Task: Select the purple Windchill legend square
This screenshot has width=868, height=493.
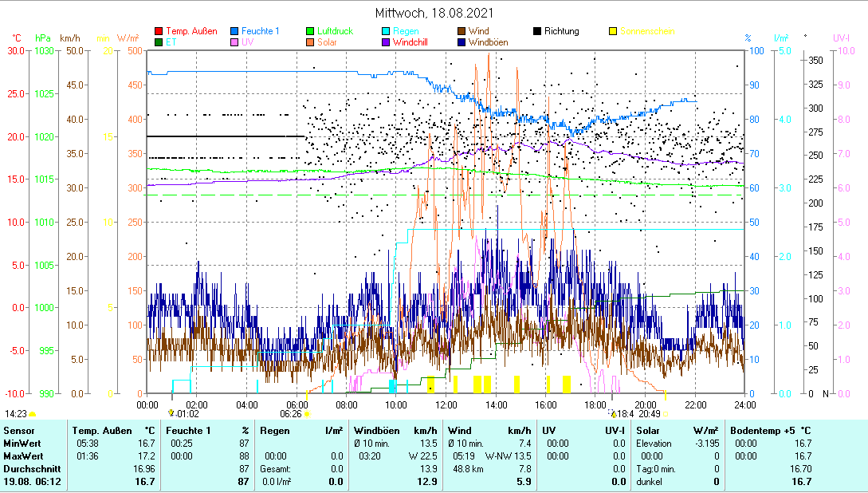Action: tap(387, 43)
